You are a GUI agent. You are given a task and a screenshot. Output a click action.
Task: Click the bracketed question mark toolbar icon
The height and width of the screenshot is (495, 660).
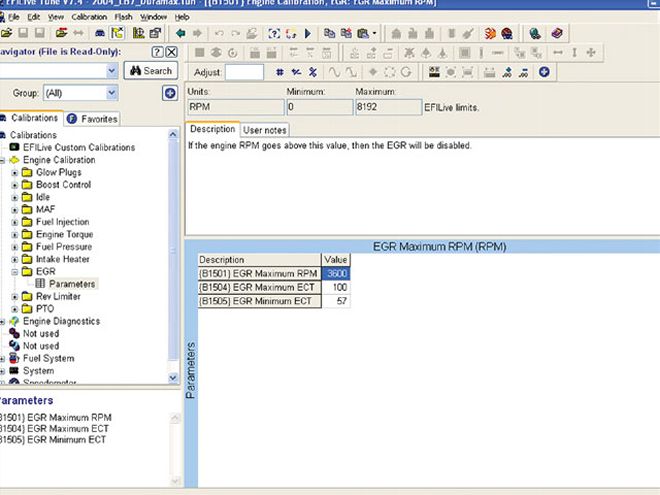(274, 33)
